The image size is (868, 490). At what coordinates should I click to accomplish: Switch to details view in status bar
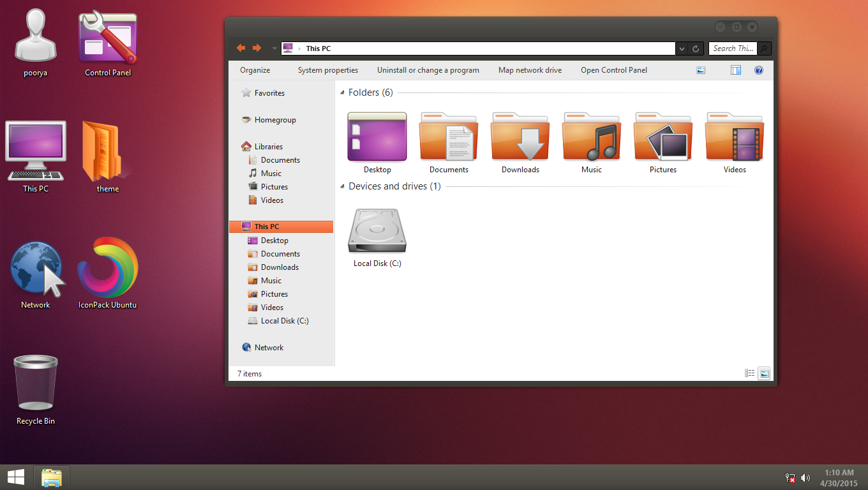750,374
